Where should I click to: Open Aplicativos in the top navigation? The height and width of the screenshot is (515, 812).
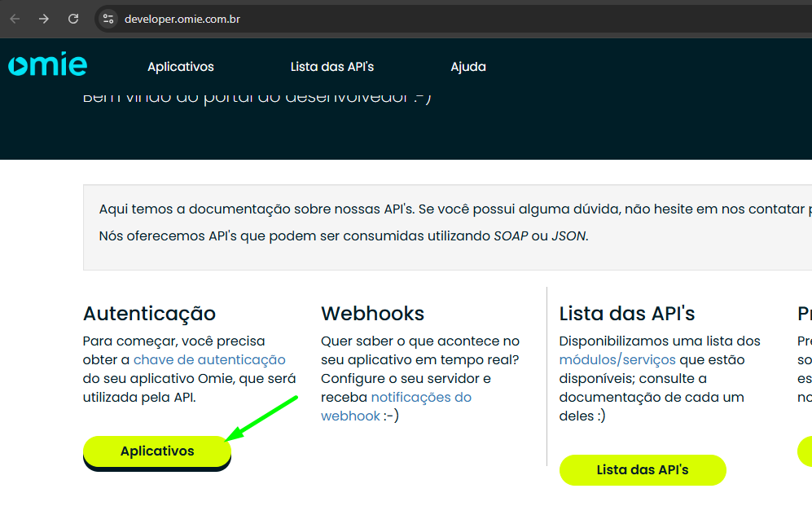click(180, 67)
